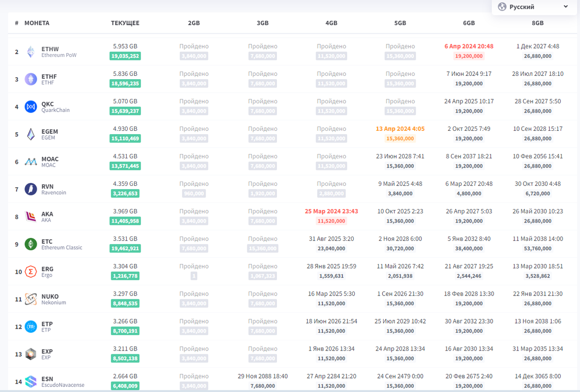Click green badge 18,596,235 for ETHF
This screenshot has width=580, height=392.
pyautogui.click(x=125, y=84)
